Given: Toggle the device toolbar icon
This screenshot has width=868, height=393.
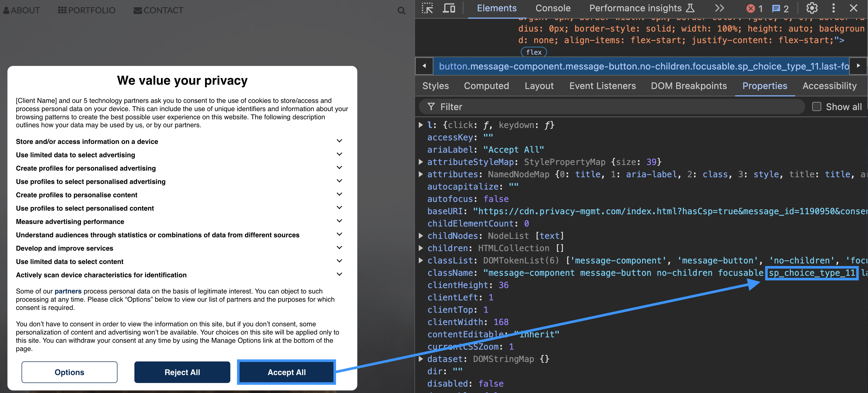Looking at the screenshot, I should (448, 8).
